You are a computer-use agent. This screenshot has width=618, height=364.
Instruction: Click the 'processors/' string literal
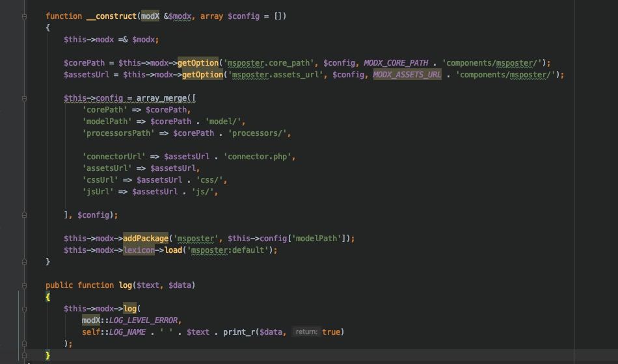(x=258, y=133)
